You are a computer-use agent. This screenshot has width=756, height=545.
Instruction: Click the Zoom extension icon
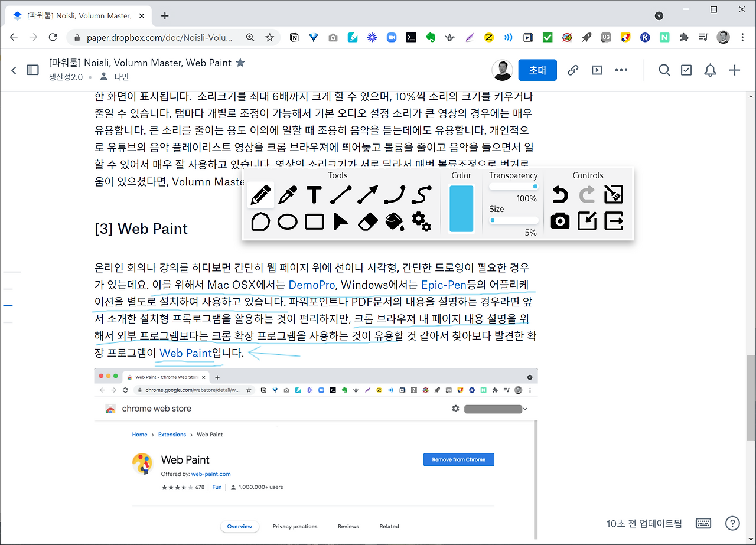click(391, 37)
